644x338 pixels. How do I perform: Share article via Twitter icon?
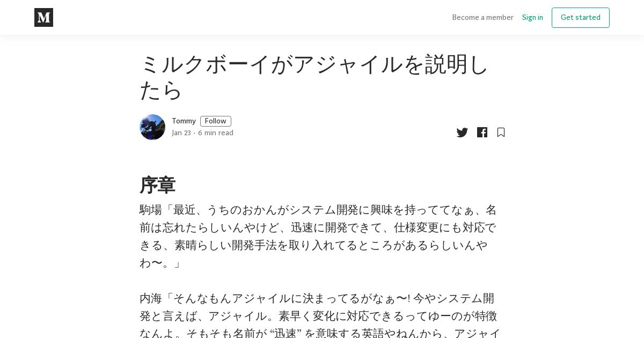[x=462, y=133]
